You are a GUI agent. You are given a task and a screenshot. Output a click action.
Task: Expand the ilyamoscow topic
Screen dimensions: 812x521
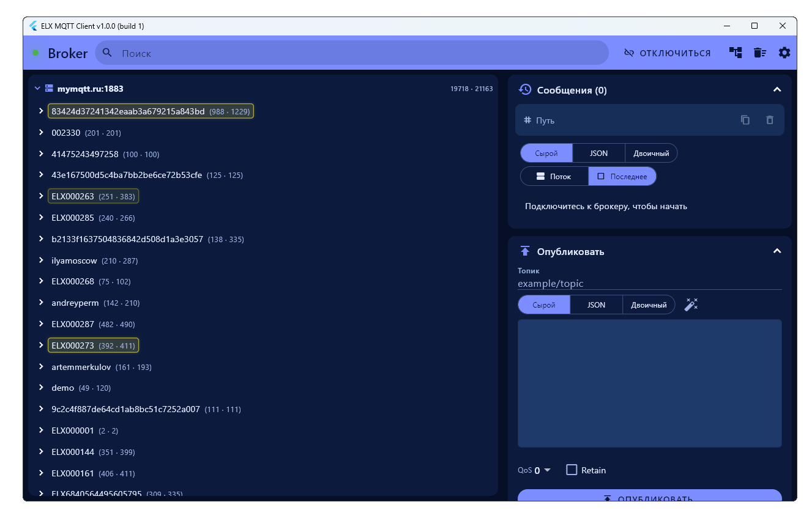coord(41,260)
